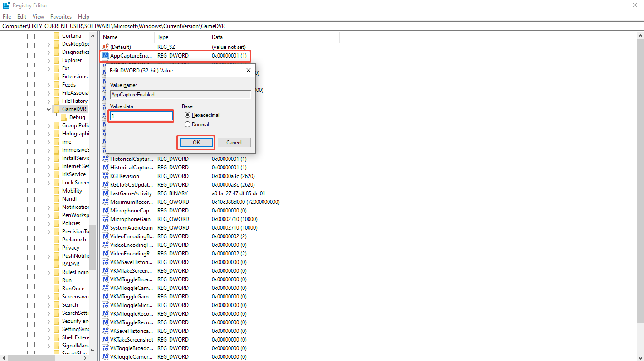Select the Hexadecimal base option
Screen dimensions: 644x361
tap(187, 115)
